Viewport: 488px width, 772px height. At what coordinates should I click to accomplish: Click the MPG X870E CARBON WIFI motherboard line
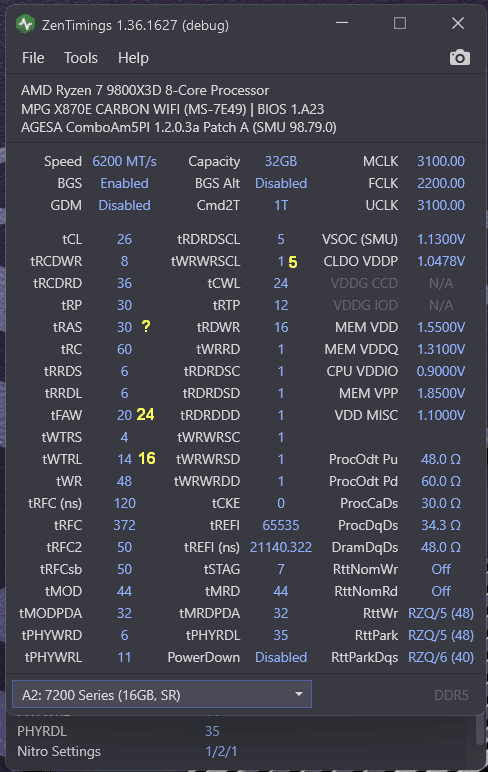(172, 109)
